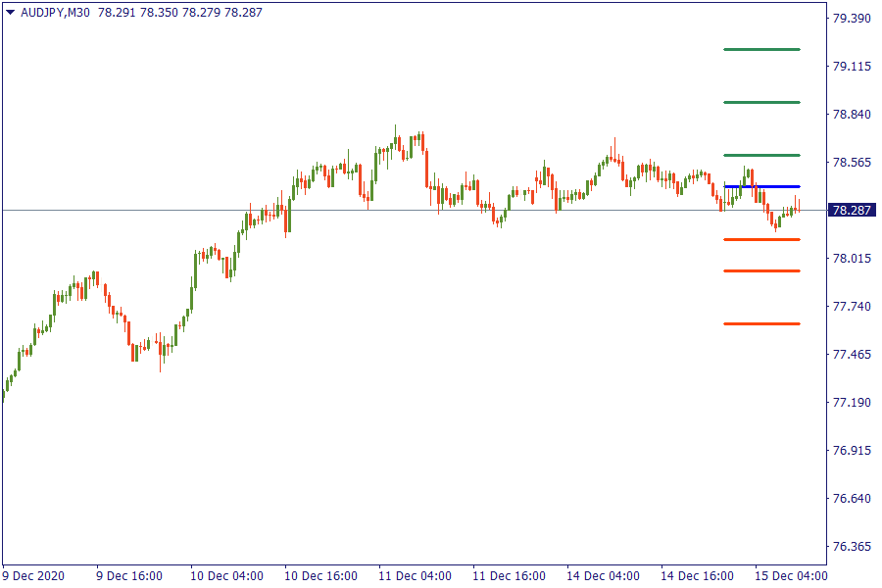Select the uppermost red support line
882x588 pixels.
click(761, 239)
